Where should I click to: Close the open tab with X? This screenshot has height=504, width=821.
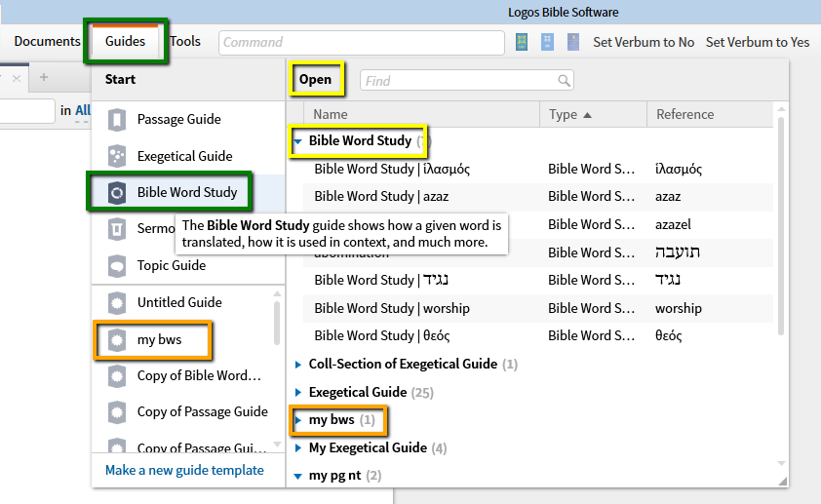[17, 79]
